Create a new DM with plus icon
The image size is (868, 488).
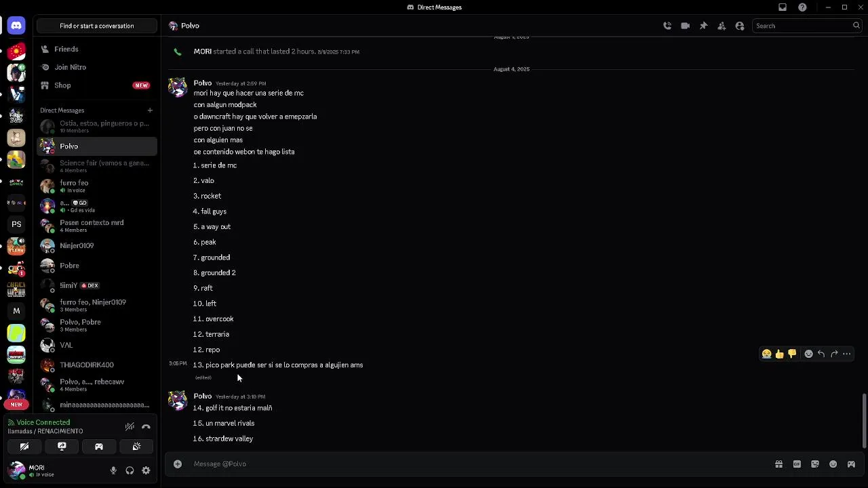tap(150, 110)
